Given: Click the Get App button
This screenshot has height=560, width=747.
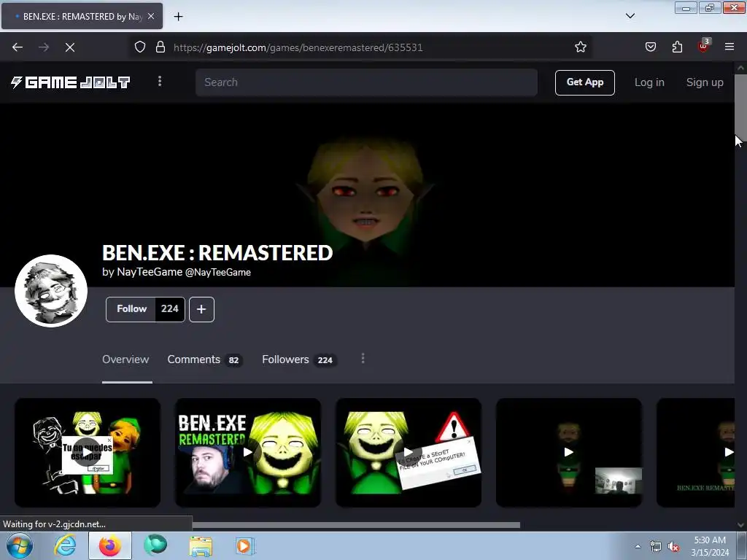Looking at the screenshot, I should click(x=584, y=82).
